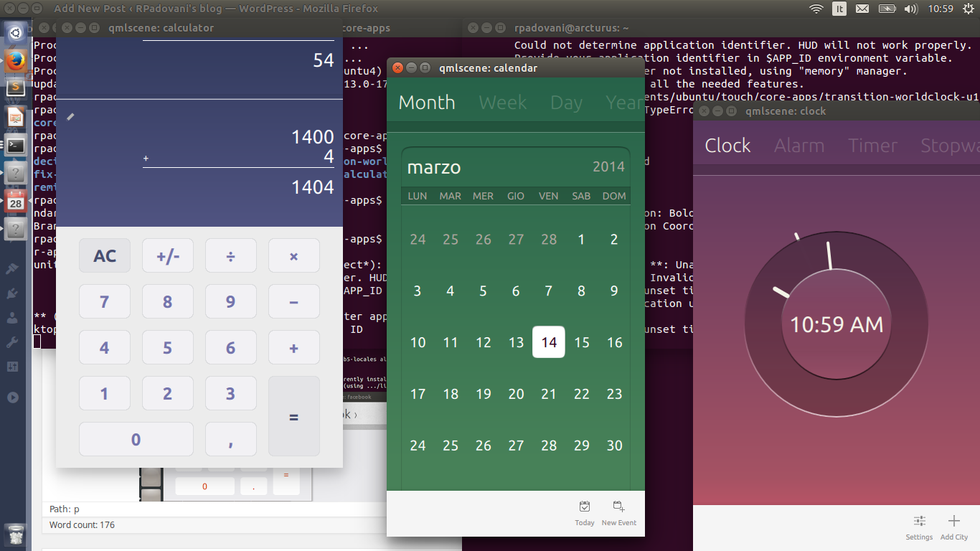Click the pencil edit icon in calculator
This screenshot has height=551, width=980.
(70, 116)
